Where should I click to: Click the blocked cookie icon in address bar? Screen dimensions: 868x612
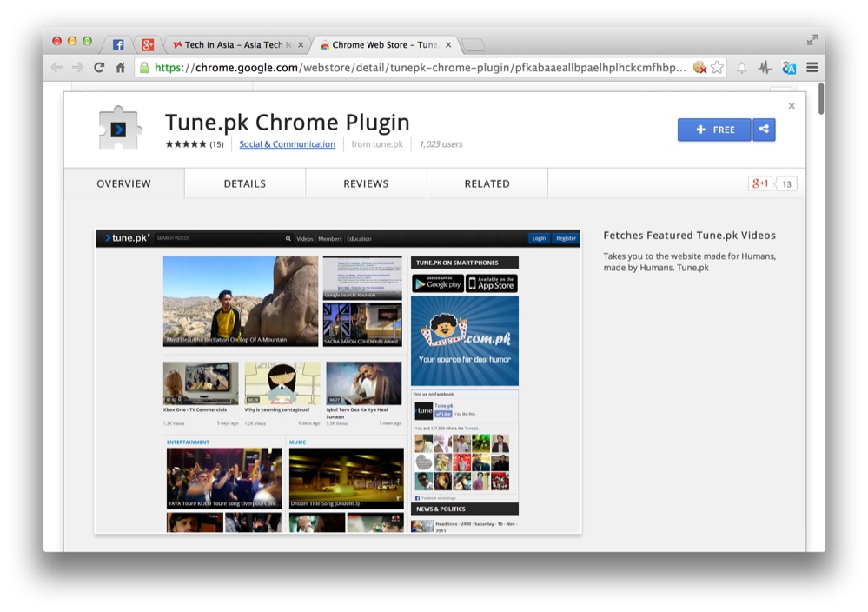[699, 68]
